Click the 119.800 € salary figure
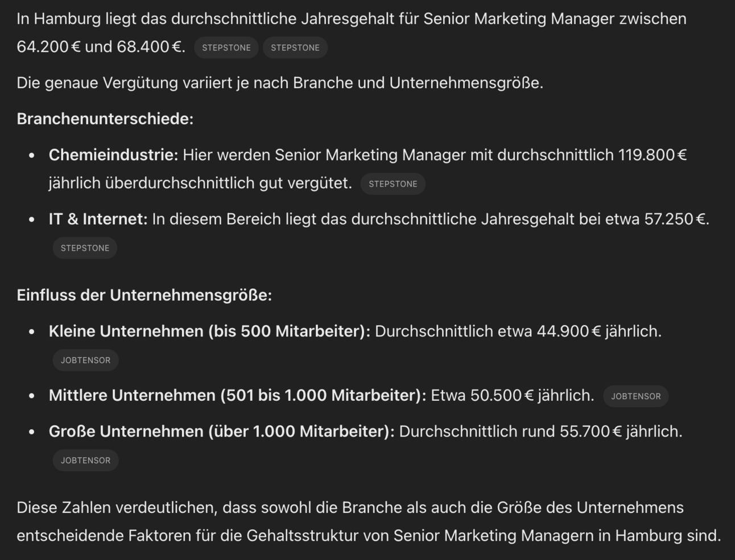 653,155
